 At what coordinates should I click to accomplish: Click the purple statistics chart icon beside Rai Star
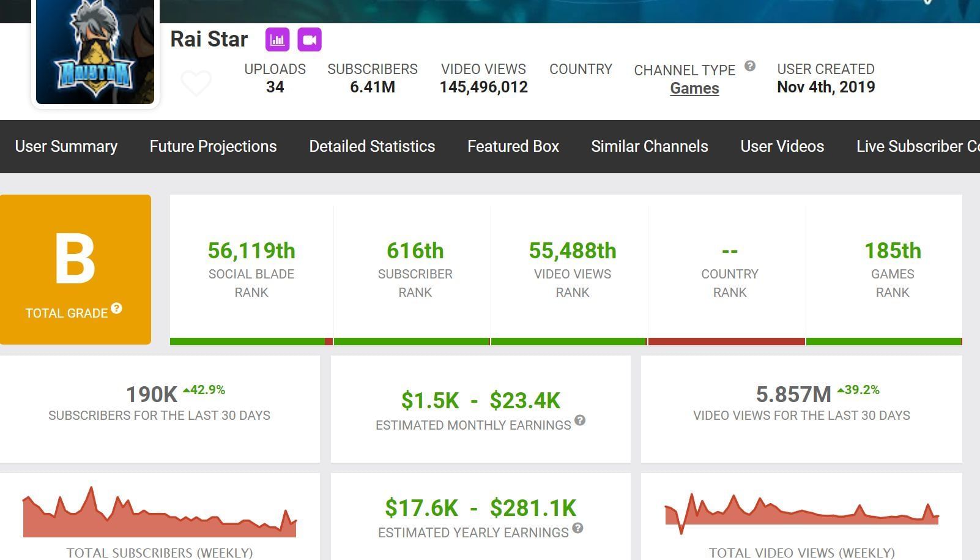[277, 40]
